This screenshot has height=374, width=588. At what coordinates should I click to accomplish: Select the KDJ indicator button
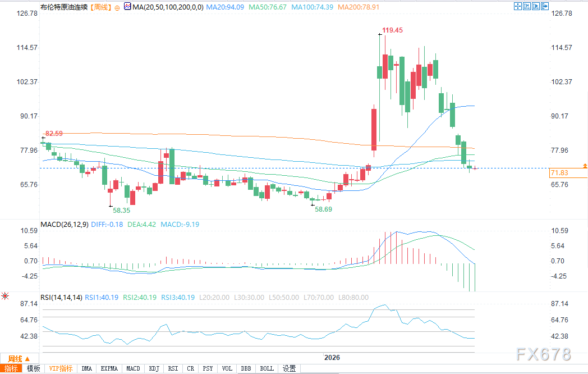[x=154, y=369]
